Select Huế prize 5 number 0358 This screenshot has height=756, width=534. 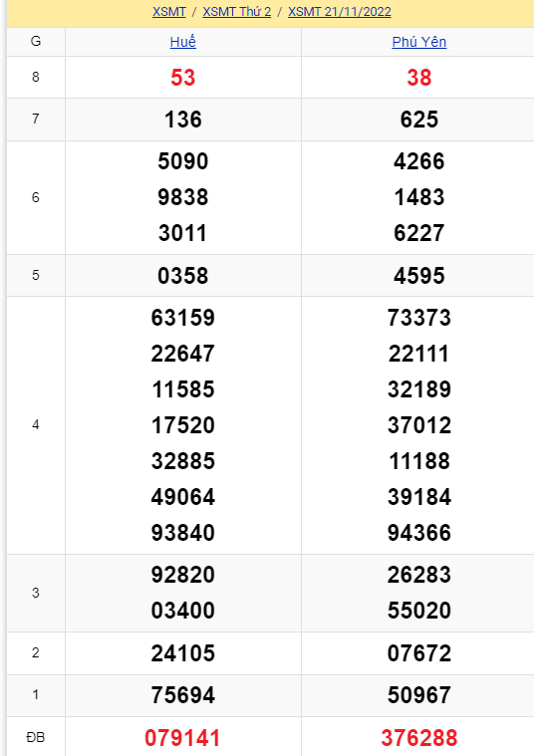click(183, 276)
